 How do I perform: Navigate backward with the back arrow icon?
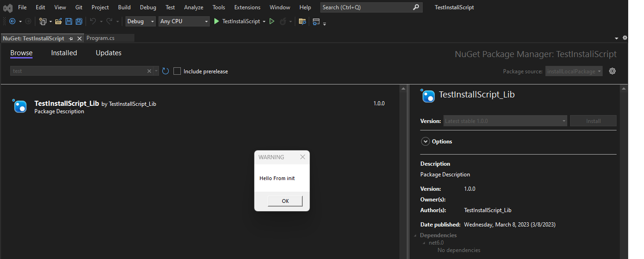click(13, 21)
